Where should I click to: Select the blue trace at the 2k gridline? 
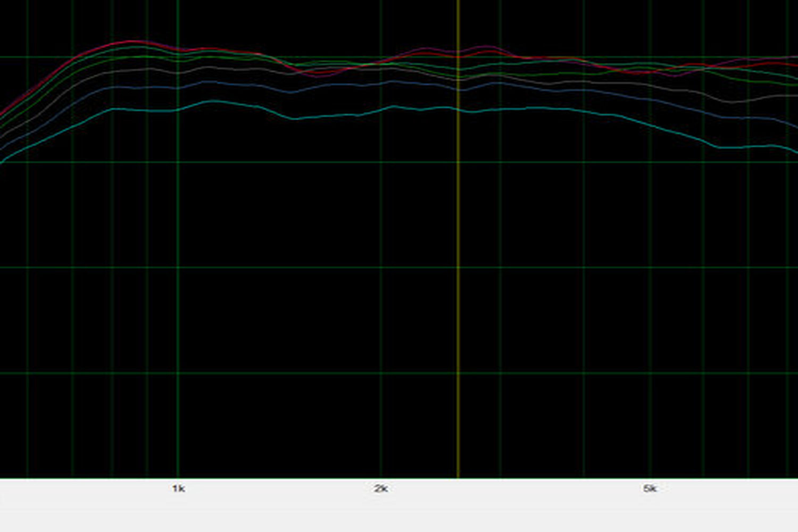click(381, 82)
